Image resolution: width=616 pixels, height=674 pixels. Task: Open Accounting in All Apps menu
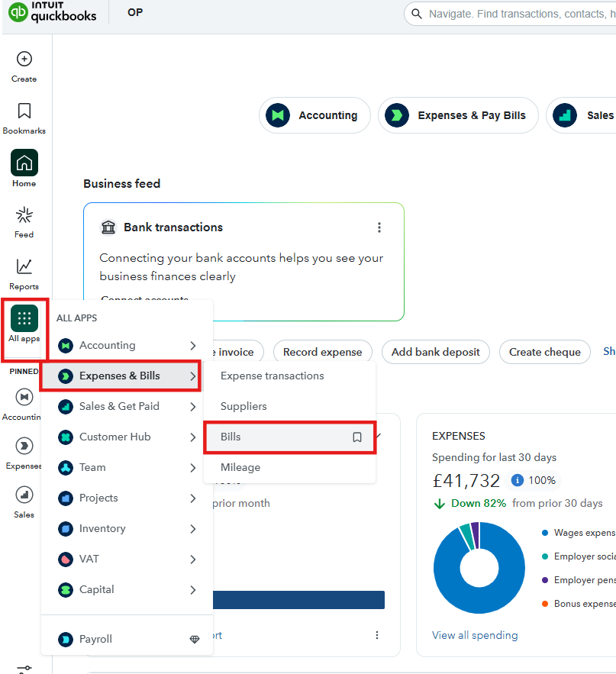point(127,346)
